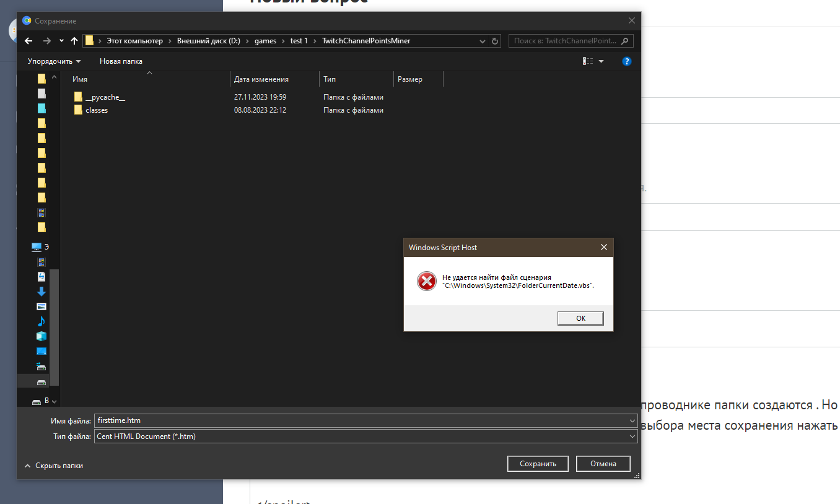Viewport: 840px width, 504px height.
Task: Open help via the blue question icon
Action: point(626,61)
